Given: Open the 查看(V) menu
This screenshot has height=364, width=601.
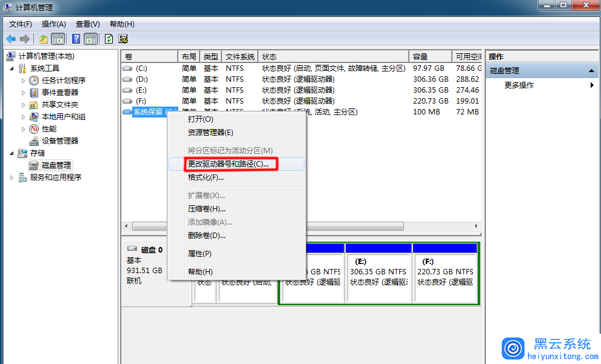Looking at the screenshot, I should pos(88,24).
